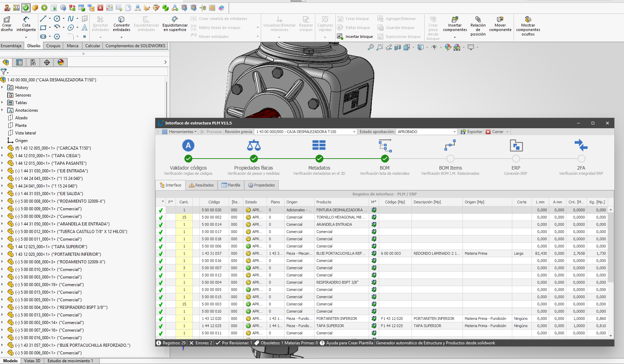The height and width of the screenshot is (364, 624).
Task: Click Convertir entidades in the ribbon
Action: [121, 24]
